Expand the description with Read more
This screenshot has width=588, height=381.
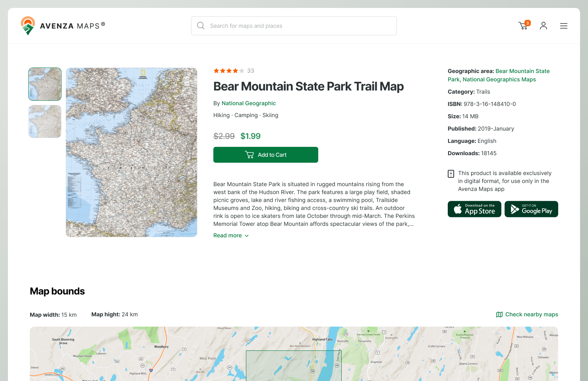pyautogui.click(x=231, y=235)
